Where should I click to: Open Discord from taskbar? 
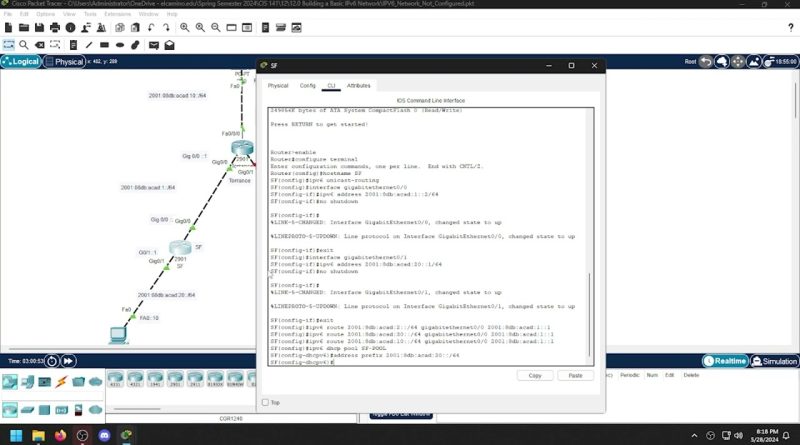[x=105, y=435]
